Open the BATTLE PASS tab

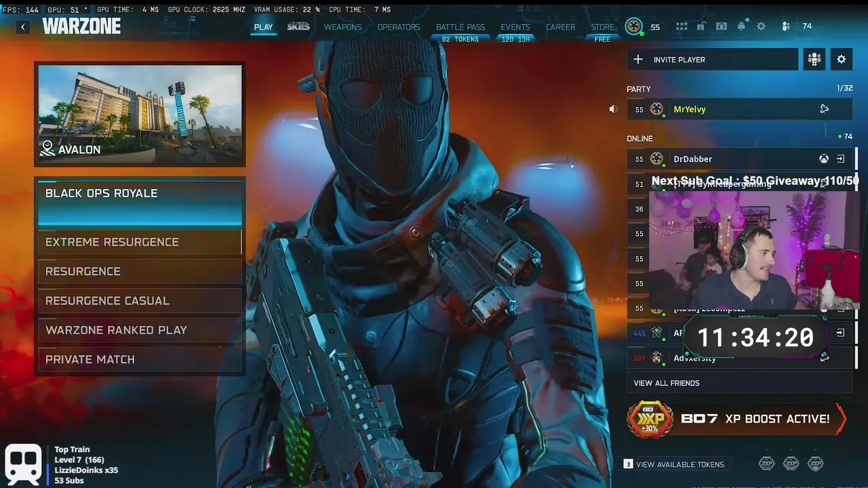click(x=460, y=27)
